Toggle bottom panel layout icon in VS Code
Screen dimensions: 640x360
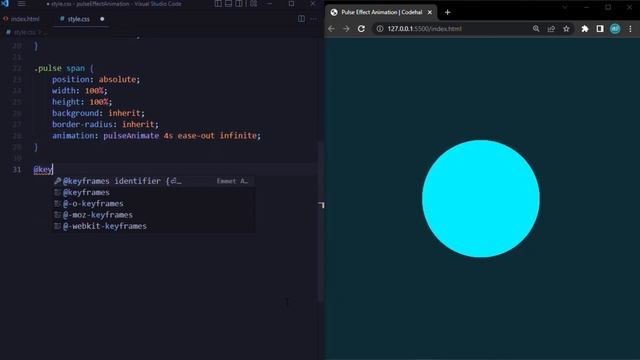coord(229,4)
